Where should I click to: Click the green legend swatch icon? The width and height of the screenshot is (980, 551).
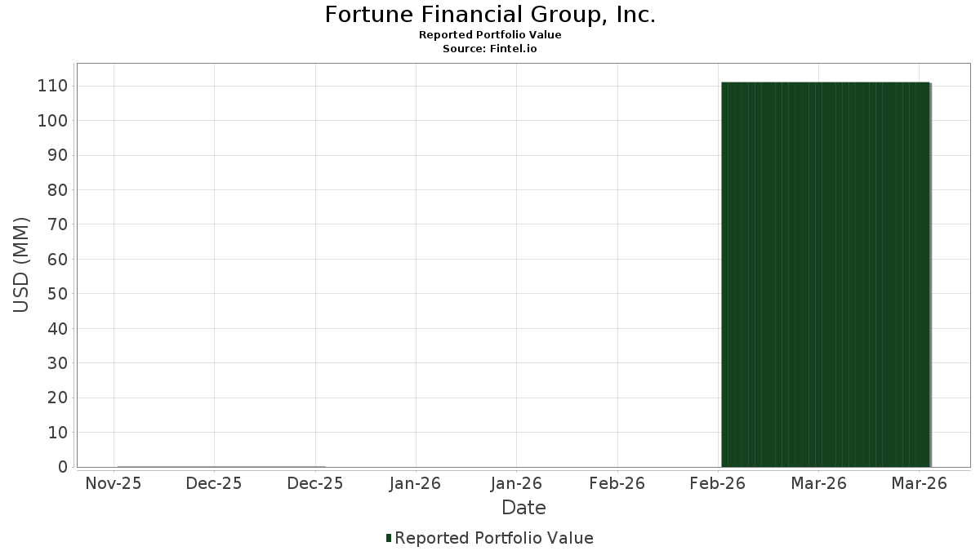(x=389, y=538)
